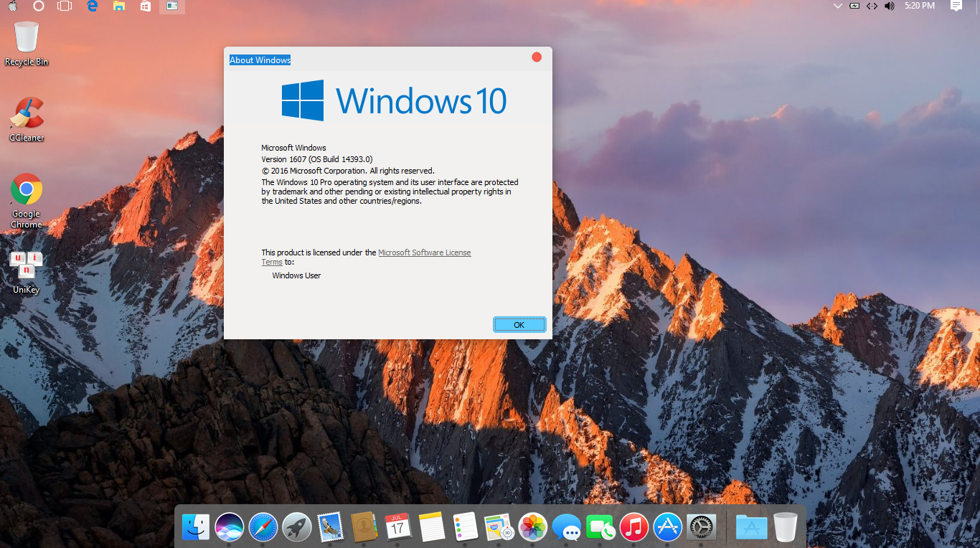
Task: Open Safari from the dock
Action: pyautogui.click(x=263, y=526)
